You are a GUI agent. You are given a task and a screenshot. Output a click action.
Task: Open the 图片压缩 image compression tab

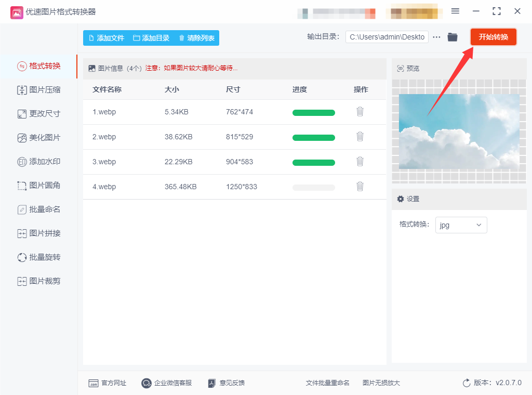coord(38,90)
